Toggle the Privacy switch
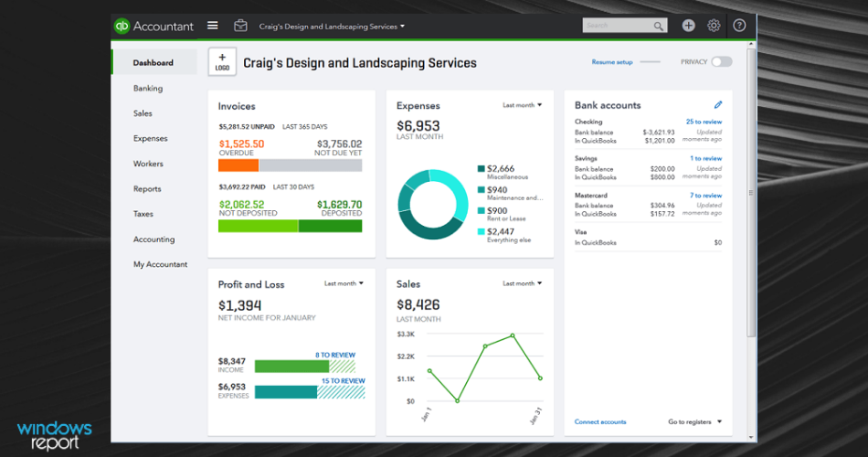The image size is (868, 457). [722, 62]
